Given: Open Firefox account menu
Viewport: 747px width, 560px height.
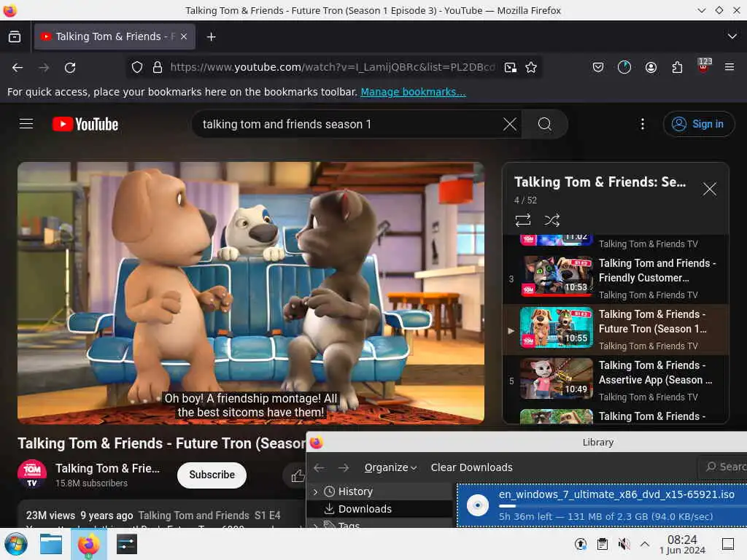Looking at the screenshot, I should coord(651,68).
